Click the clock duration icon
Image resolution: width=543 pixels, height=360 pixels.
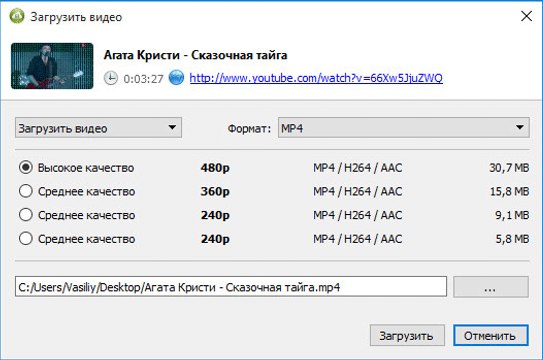tap(111, 78)
